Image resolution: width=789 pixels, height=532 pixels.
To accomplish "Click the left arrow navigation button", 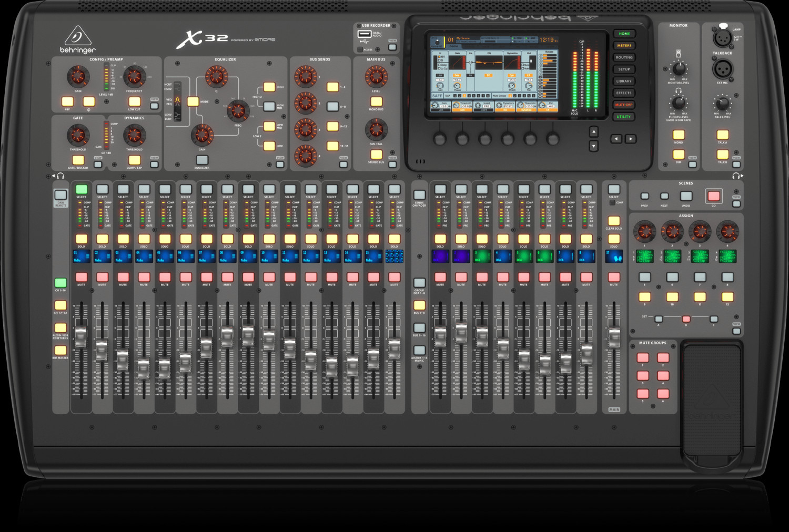I will tap(616, 139).
